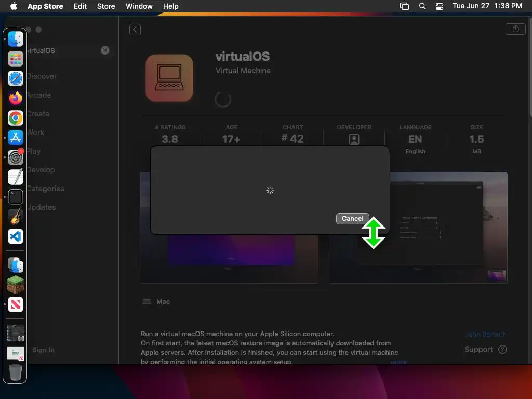This screenshot has height=399, width=532.
Task: Open the App Store menu
Action: click(45, 6)
